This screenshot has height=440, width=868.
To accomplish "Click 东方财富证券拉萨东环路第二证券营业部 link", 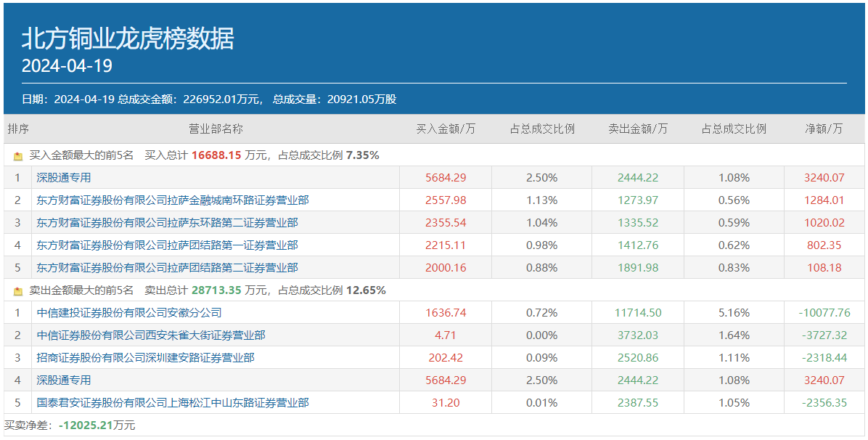I will [x=167, y=222].
